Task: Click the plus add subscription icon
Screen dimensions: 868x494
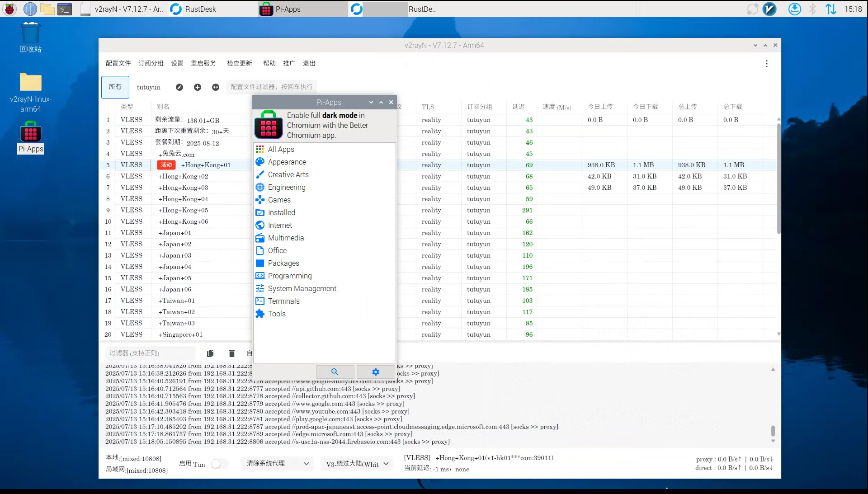Action: pos(198,87)
